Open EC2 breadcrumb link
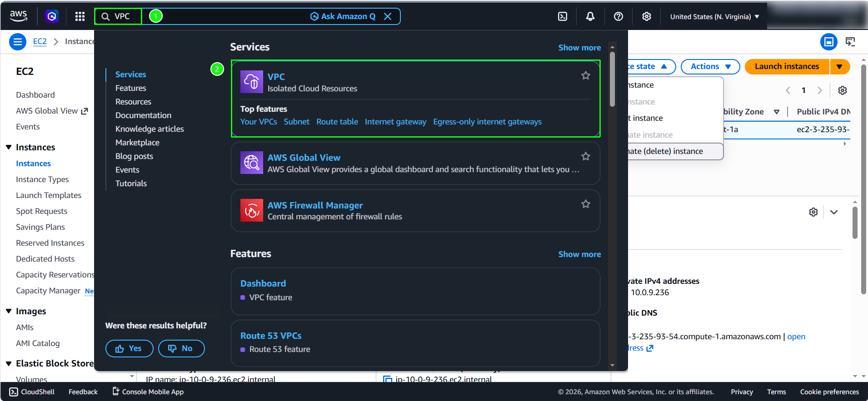Image resolution: width=868 pixels, height=401 pixels. 40,41
